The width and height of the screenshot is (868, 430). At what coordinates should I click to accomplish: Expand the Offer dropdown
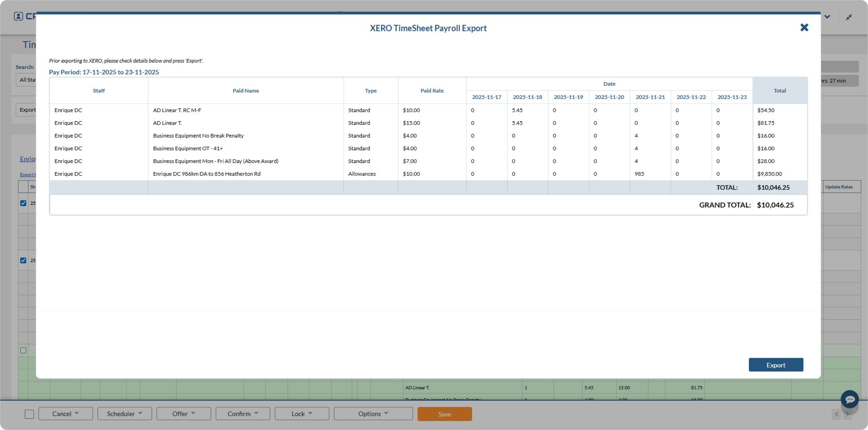[184, 414]
